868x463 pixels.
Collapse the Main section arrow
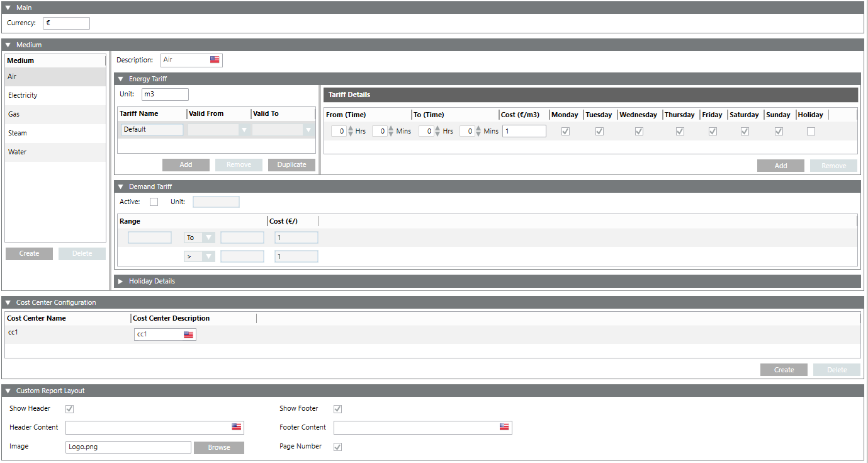[8, 8]
